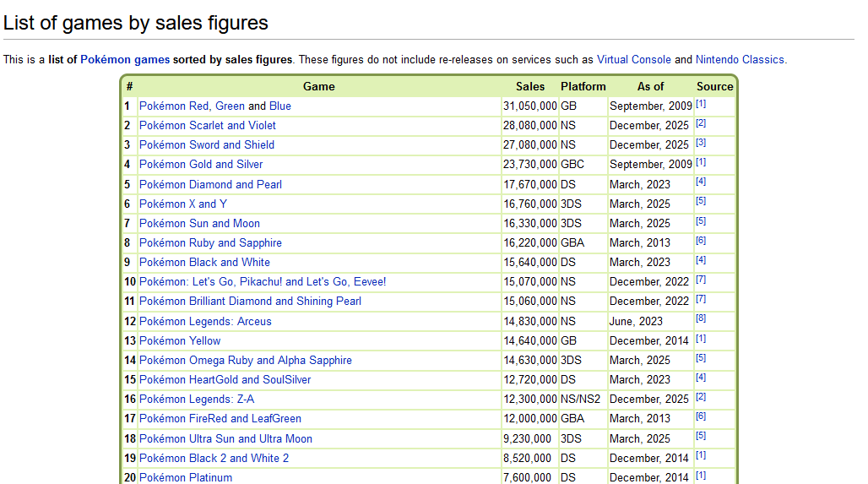Click source [5] in X and Y row
Screen dimensions: 868x484
coord(701,201)
